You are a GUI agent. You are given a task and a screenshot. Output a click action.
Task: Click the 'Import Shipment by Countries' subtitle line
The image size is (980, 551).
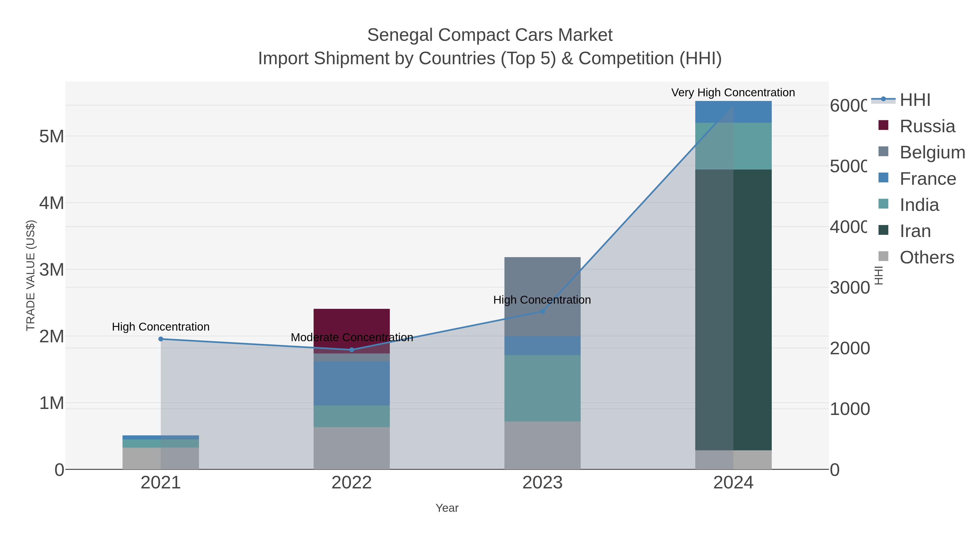490,59
